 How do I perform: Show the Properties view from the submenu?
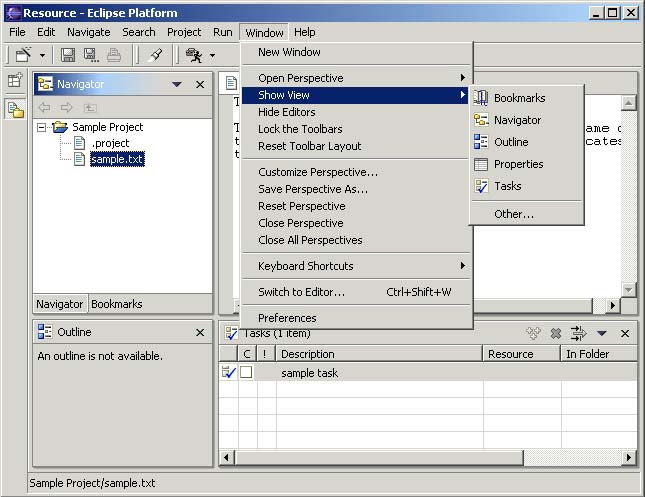(526, 164)
